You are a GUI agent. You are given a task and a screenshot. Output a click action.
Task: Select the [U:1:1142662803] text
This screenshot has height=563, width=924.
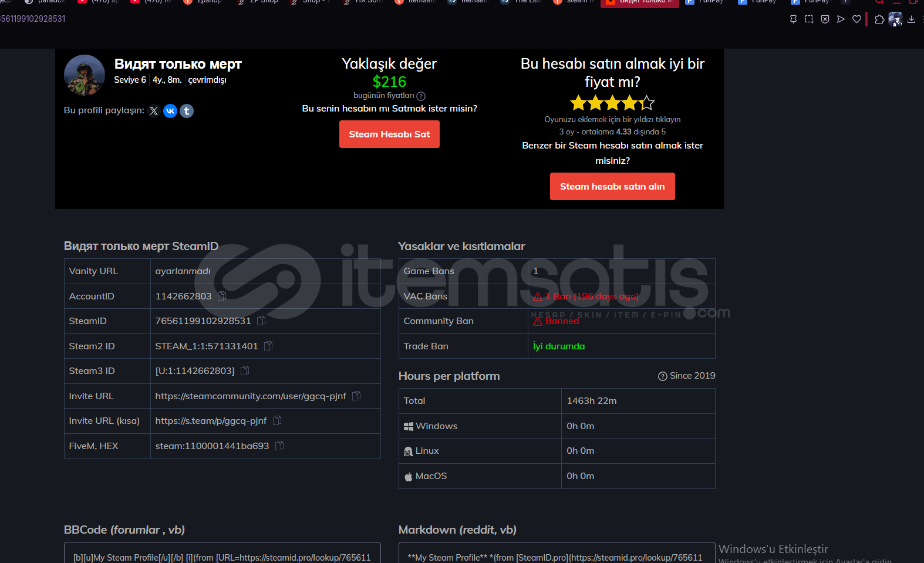click(195, 370)
